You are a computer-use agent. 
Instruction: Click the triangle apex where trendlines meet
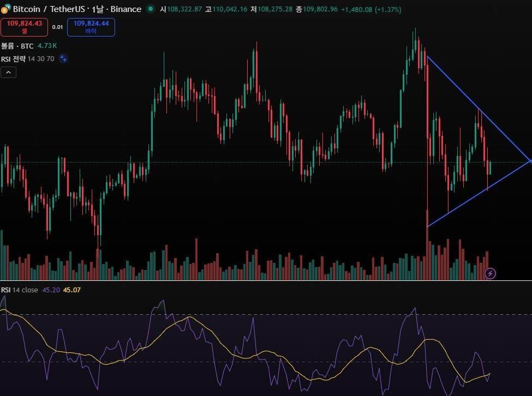[530, 161]
